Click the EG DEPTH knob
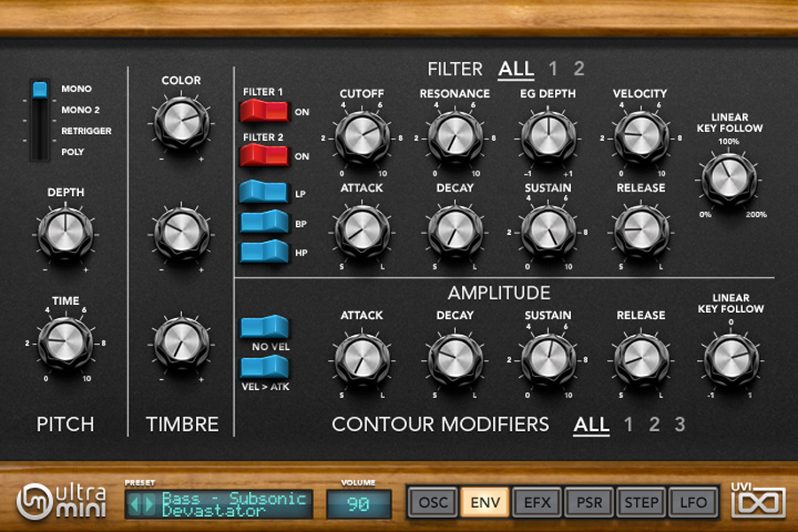798x532 pixels. (x=548, y=137)
